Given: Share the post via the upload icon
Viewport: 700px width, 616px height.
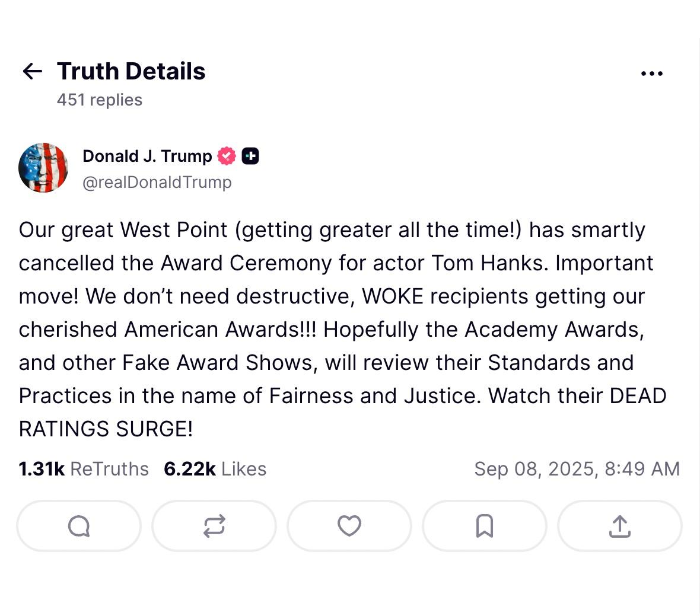Looking at the screenshot, I should click(x=619, y=526).
